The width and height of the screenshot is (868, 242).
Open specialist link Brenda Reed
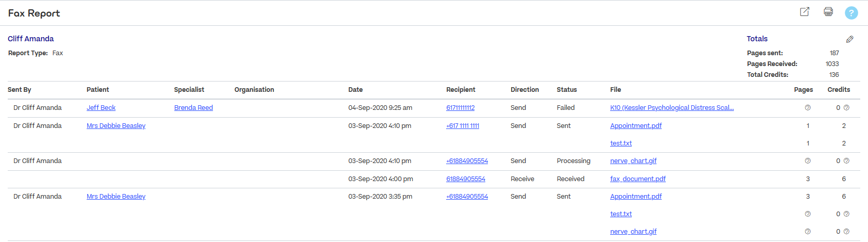193,108
